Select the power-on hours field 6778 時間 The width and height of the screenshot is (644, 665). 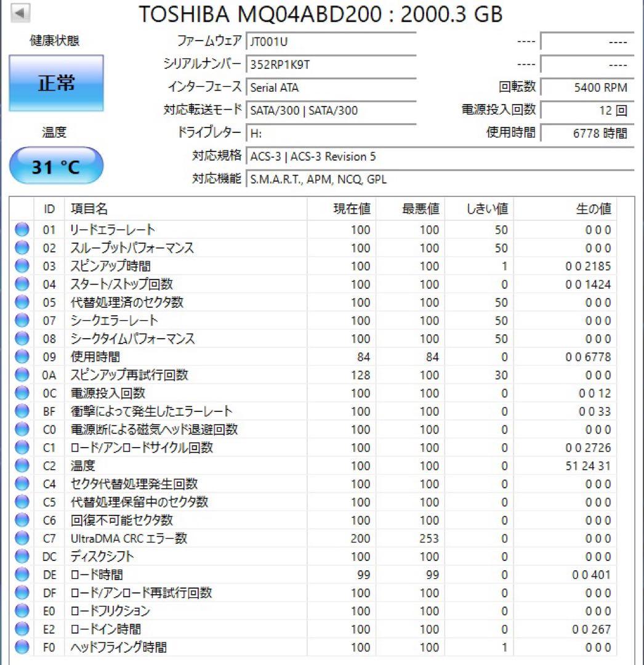(x=587, y=133)
